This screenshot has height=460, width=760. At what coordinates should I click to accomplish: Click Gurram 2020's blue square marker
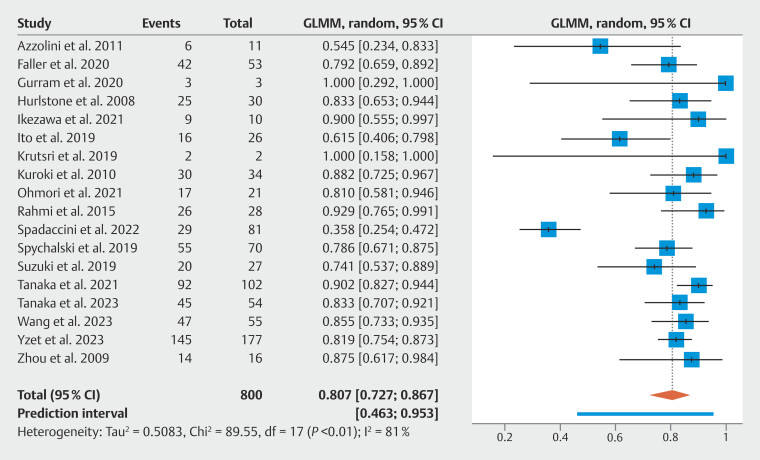pyautogui.click(x=726, y=83)
